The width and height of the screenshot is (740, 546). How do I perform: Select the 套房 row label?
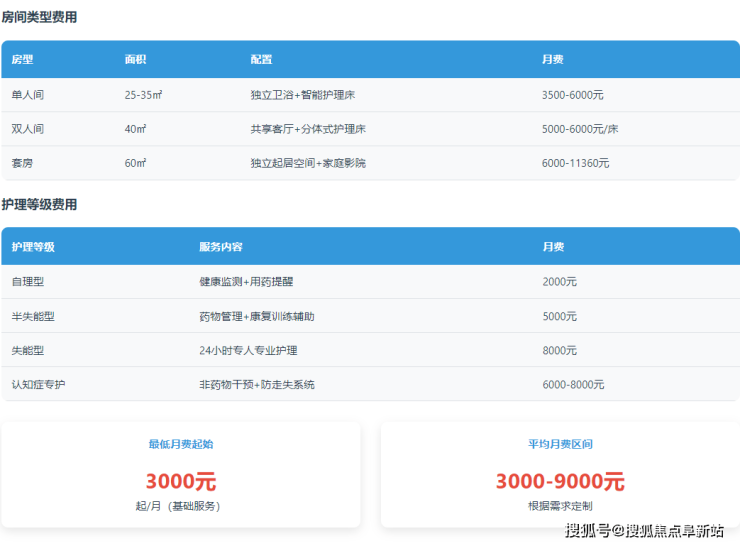tap(22, 163)
